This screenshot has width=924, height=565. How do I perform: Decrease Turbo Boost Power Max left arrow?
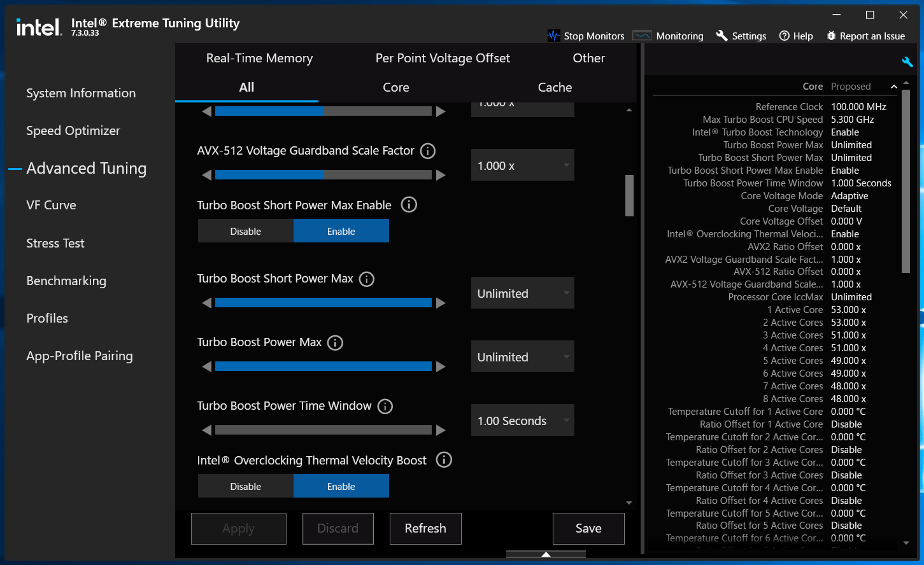click(x=206, y=366)
